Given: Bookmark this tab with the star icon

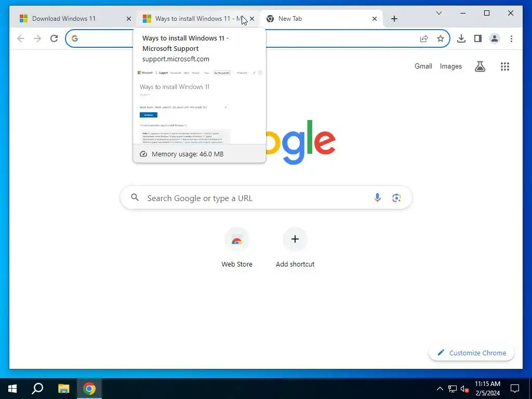Looking at the screenshot, I should click(x=441, y=38).
